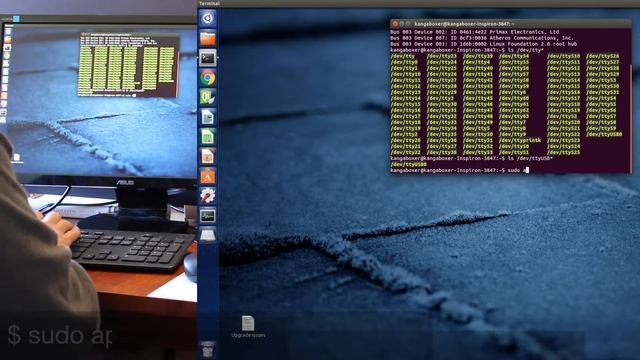Open the Files manager from the launcher

tap(208, 38)
